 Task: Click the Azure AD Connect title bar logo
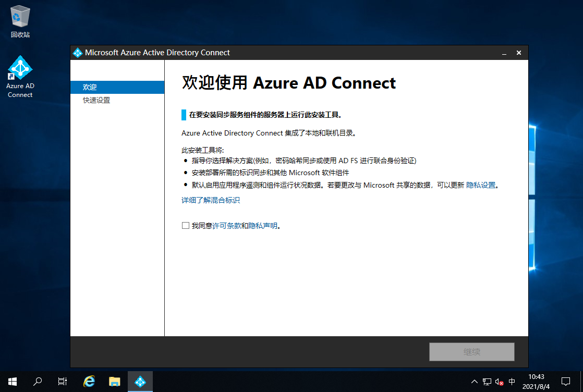tap(78, 53)
